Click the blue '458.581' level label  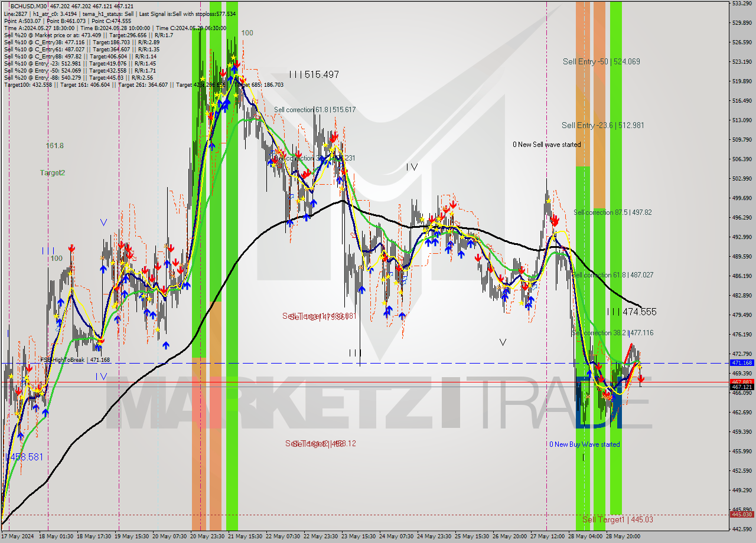24,457
